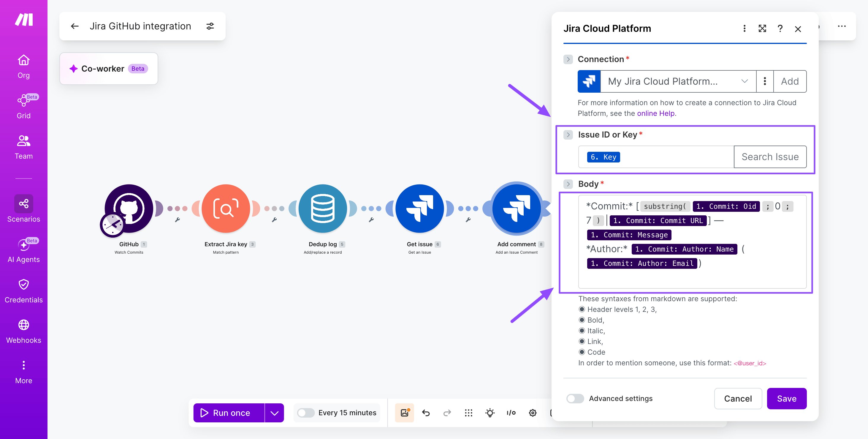
Task: Select the GitHub Watch Commits module
Action: point(129,209)
